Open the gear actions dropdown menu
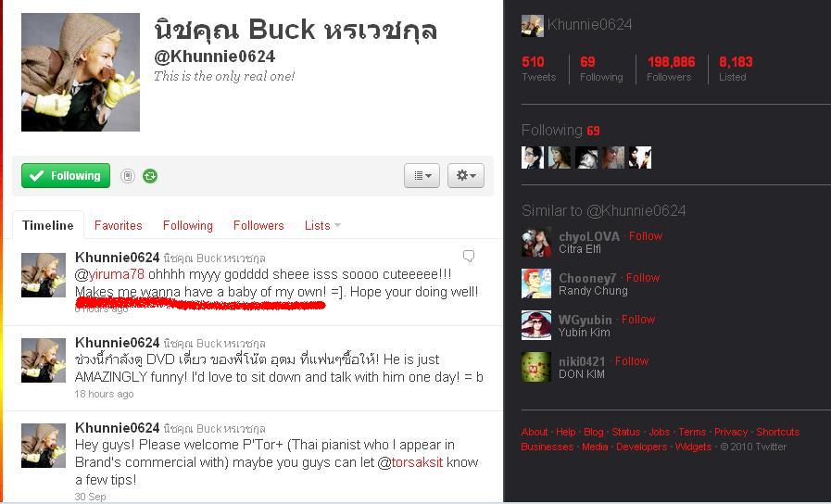This screenshot has height=504, width=831. pos(466,175)
